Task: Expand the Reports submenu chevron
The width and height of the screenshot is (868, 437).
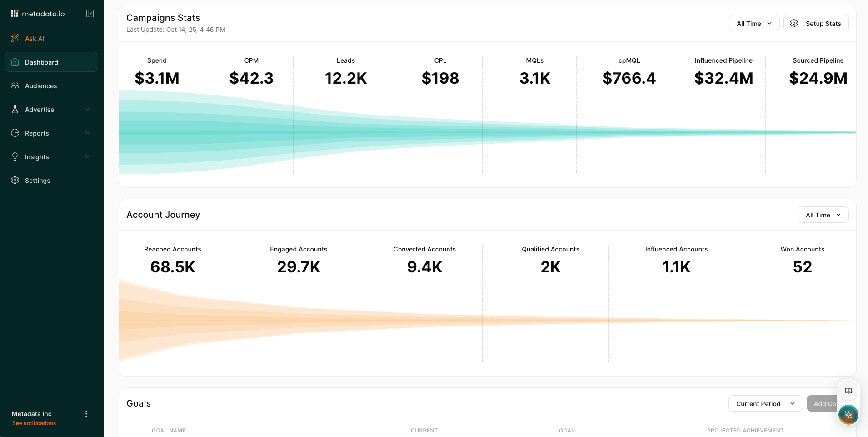Action: pyautogui.click(x=88, y=133)
